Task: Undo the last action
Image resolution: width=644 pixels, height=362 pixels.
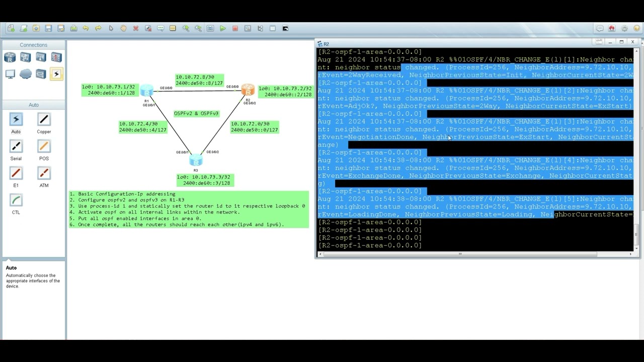Action: 86,29
